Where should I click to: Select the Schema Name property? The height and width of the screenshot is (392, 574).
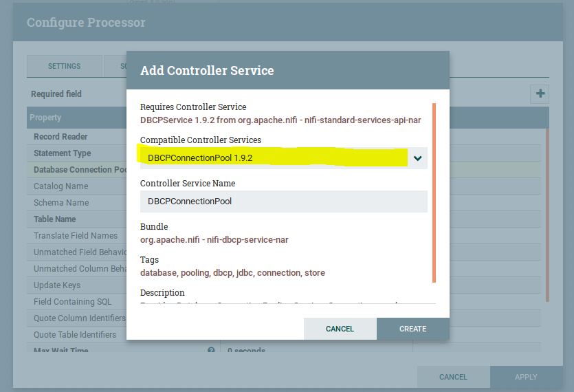coord(61,203)
